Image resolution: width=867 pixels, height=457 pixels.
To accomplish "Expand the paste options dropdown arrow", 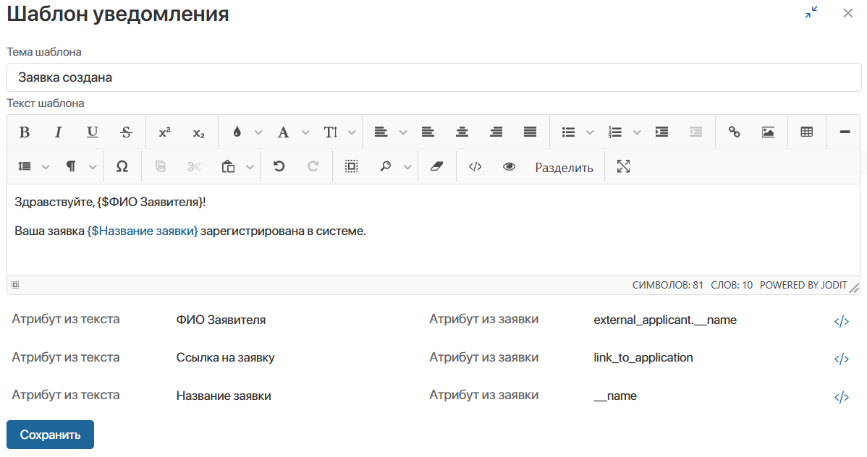I will [250, 167].
